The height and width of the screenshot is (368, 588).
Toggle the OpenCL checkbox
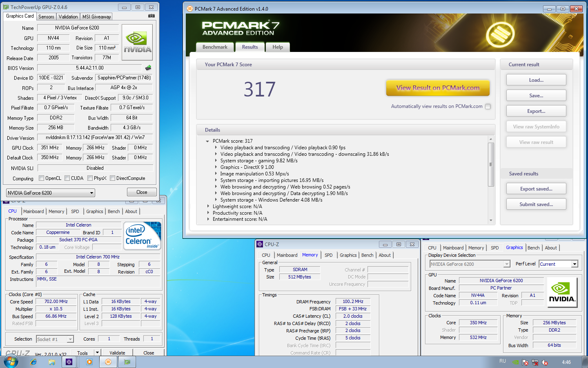(x=42, y=178)
